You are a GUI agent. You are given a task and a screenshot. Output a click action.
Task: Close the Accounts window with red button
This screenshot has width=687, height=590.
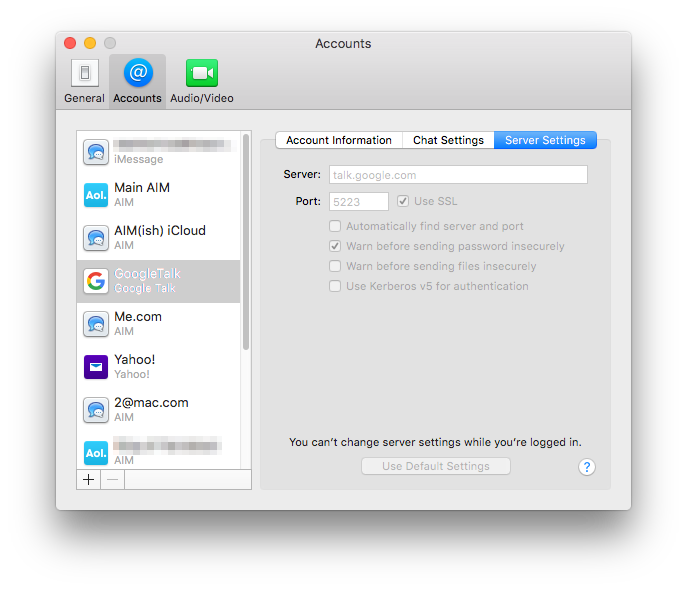click(70, 43)
